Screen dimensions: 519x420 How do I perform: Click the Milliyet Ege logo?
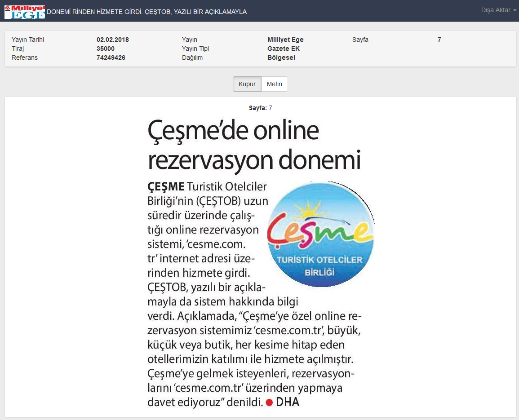pyautogui.click(x=25, y=12)
